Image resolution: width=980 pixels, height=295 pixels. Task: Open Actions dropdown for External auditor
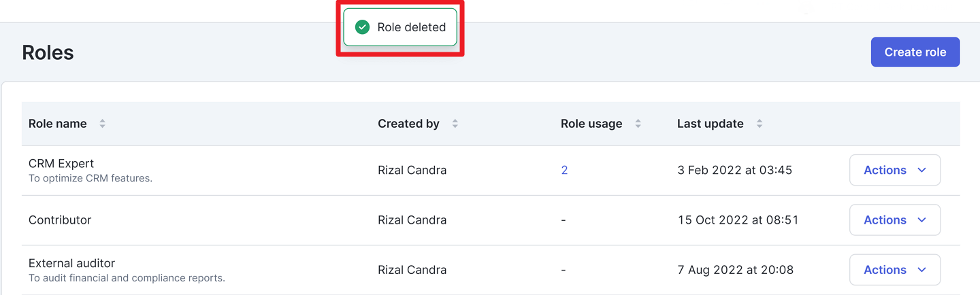pos(894,270)
